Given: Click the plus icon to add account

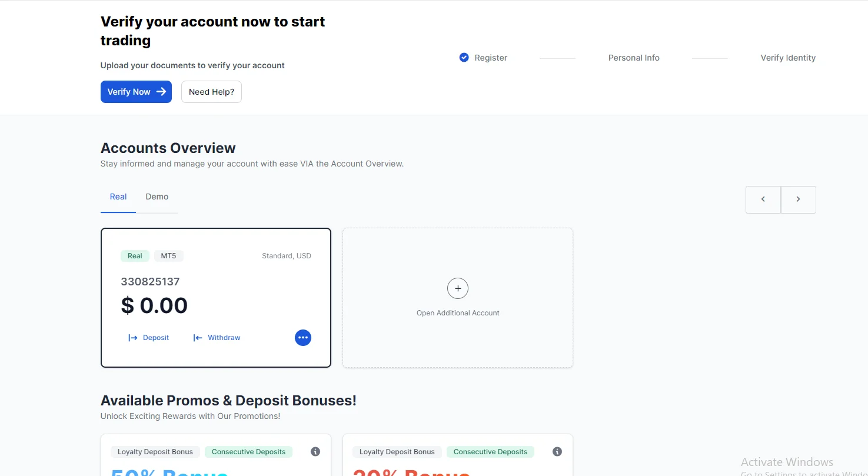Looking at the screenshot, I should click(458, 289).
